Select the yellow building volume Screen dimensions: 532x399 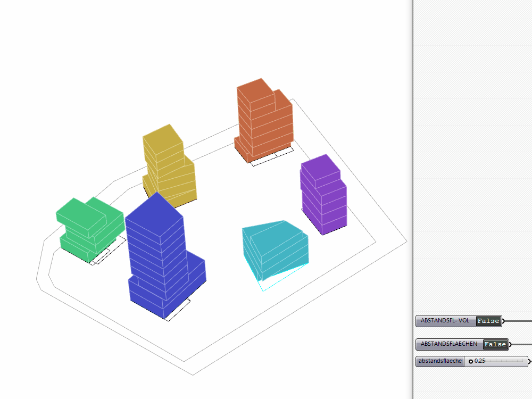pyautogui.click(x=169, y=165)
